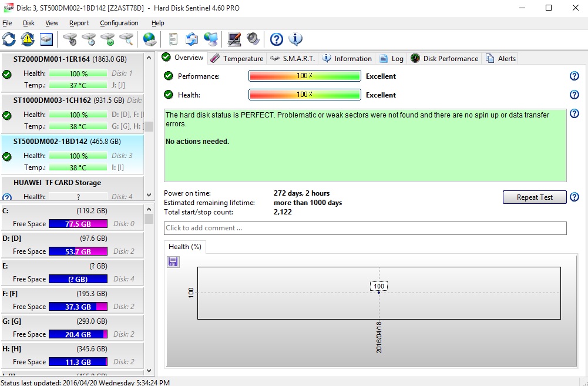Click the refresh disk status toolbar icon
The width and height of the screenshot is (588, 386).
(9, 39)
